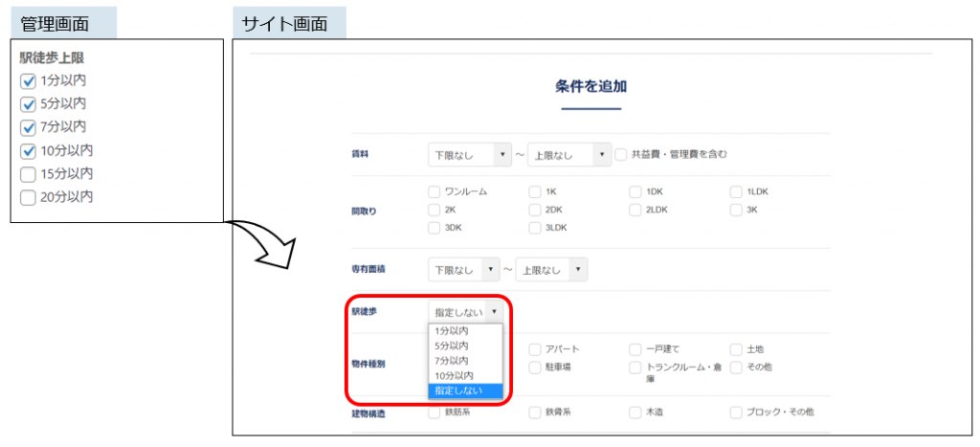Uncheck the 5分以内 checkbox in admin panel
Image resolution: width=980 pixels, height=447 pixels.
(28, 104)
